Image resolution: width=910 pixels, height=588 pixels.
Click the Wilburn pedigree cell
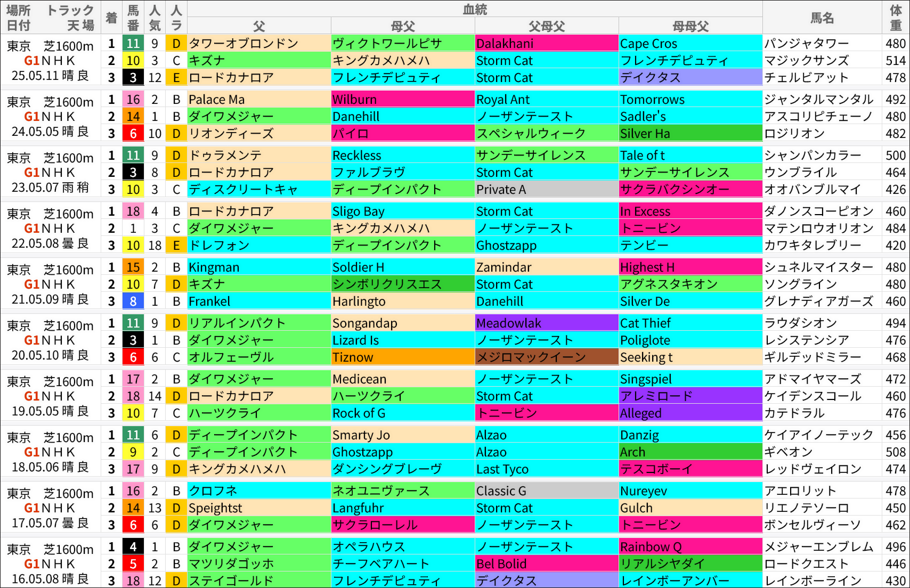[x=403, y=100]
